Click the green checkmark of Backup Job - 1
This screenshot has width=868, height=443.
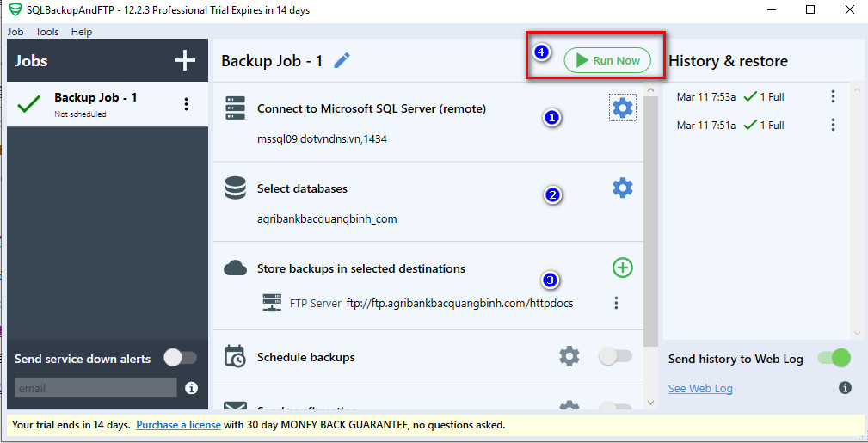[28, 104]
